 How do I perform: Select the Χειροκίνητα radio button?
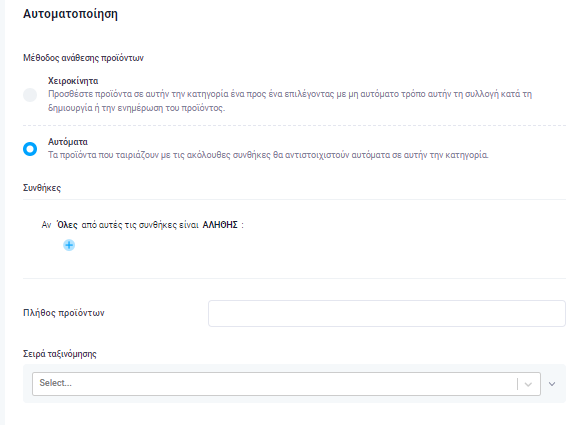30,95
